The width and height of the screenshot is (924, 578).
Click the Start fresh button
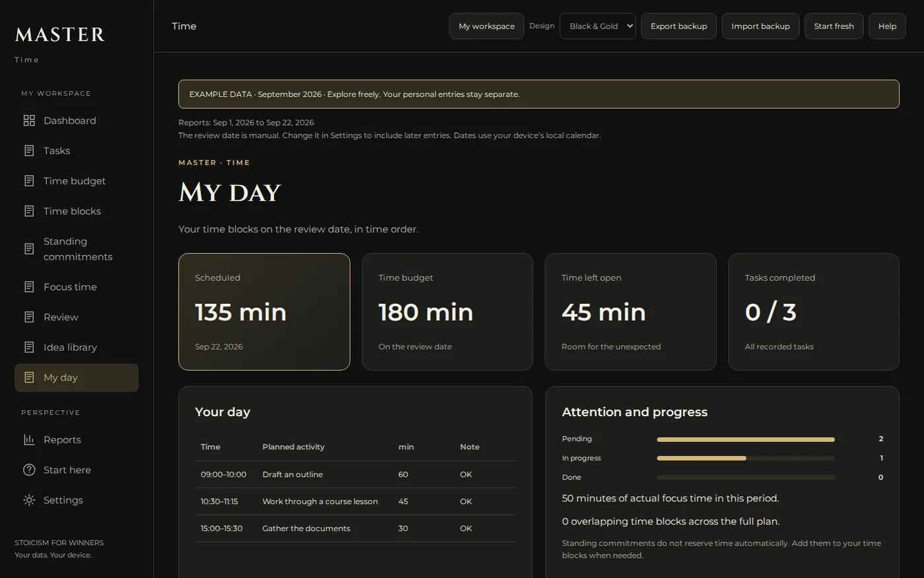[834, 26]
